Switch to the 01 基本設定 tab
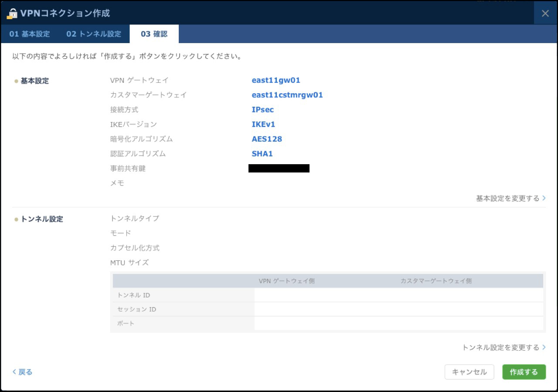Viewport: 558px width, 392px height. [30, 34]
